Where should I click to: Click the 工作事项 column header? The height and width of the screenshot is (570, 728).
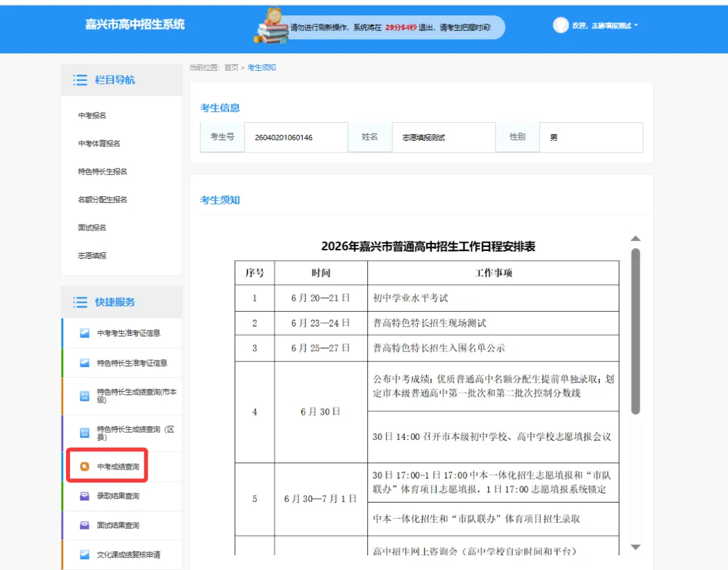point(493,273)
